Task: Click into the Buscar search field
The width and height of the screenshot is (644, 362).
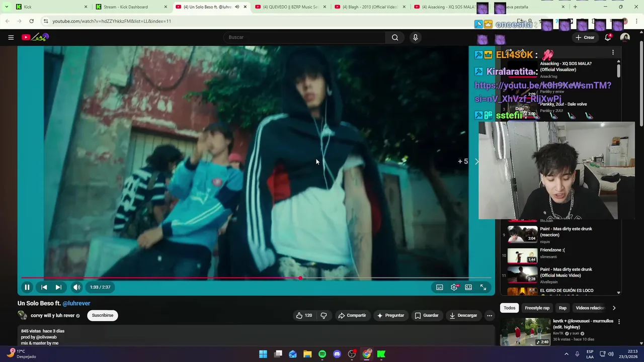Action: (304, 37)
